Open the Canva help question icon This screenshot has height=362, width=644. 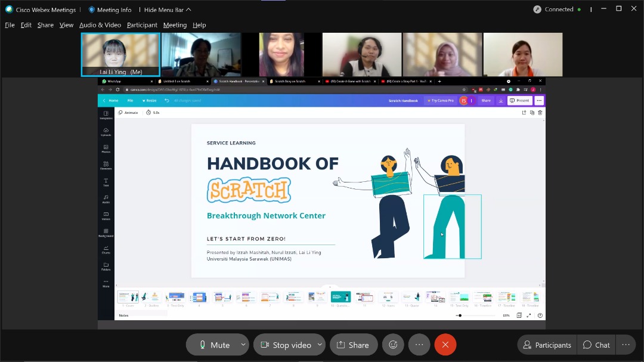(540, 315)
